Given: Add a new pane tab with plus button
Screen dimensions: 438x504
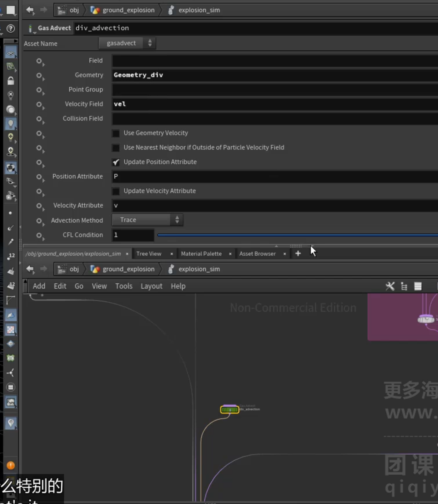Looking at the screenshot, I should click(298, 254).
